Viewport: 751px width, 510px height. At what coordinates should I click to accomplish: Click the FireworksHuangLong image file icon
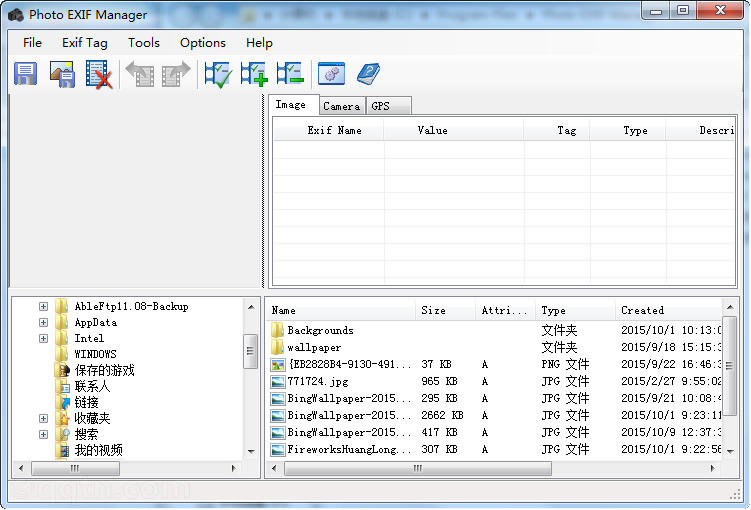(278, 450)
